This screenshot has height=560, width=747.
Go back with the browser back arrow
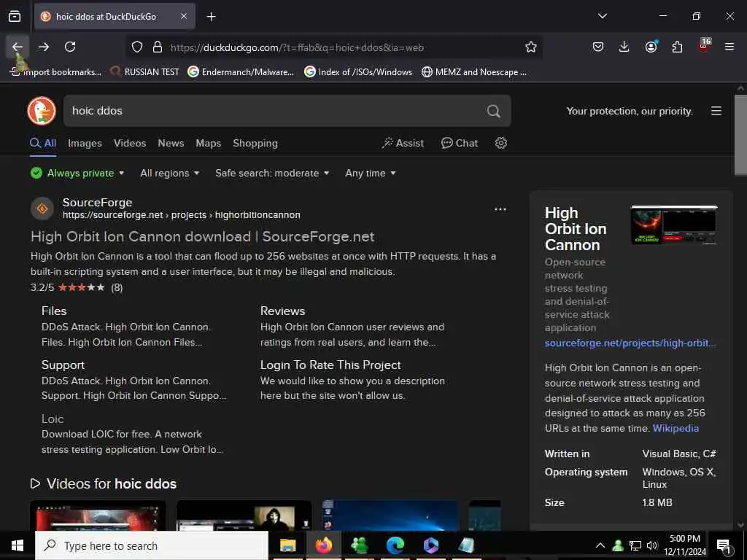[x=18, y=47]
